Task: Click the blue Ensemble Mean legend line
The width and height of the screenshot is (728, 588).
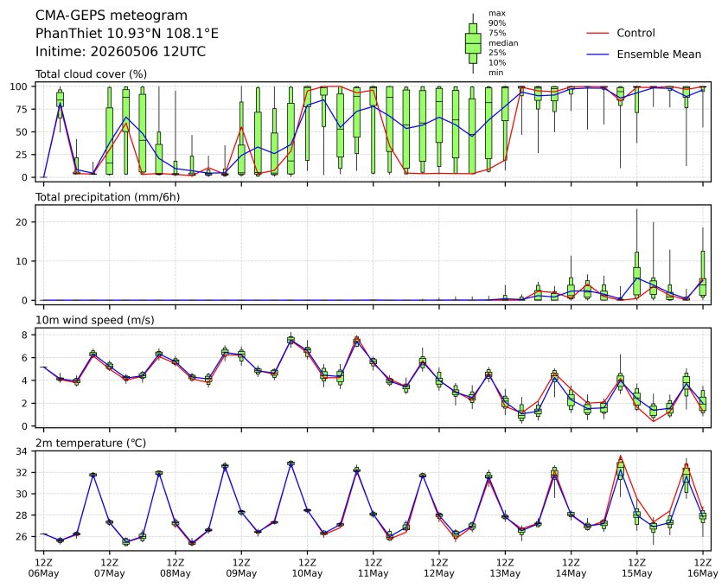Action: [x=597, y=54]
